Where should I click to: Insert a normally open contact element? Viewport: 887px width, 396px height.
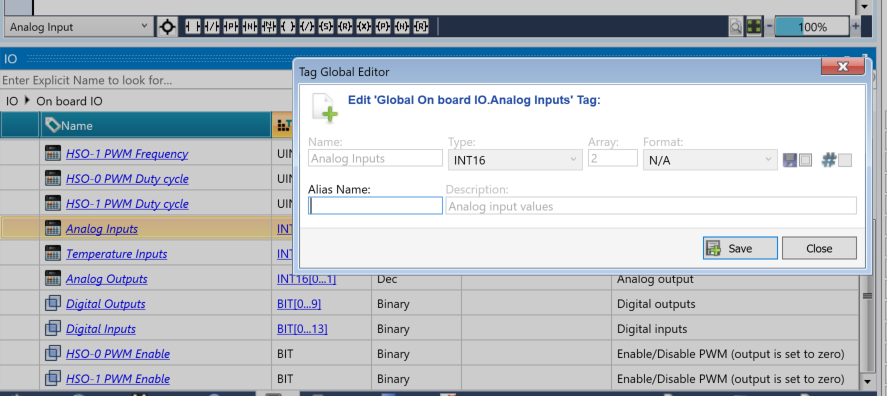192,26
